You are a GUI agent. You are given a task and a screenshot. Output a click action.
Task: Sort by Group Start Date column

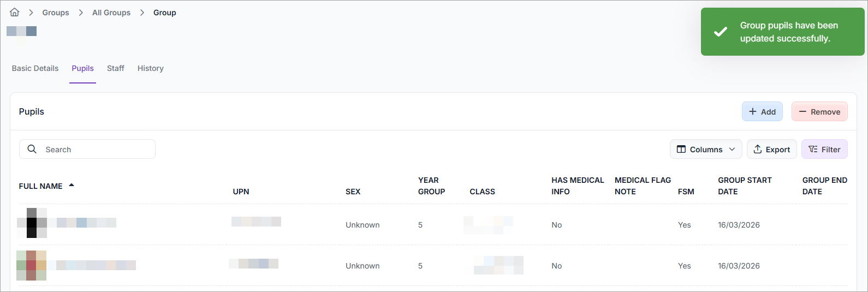pos(745,186)
